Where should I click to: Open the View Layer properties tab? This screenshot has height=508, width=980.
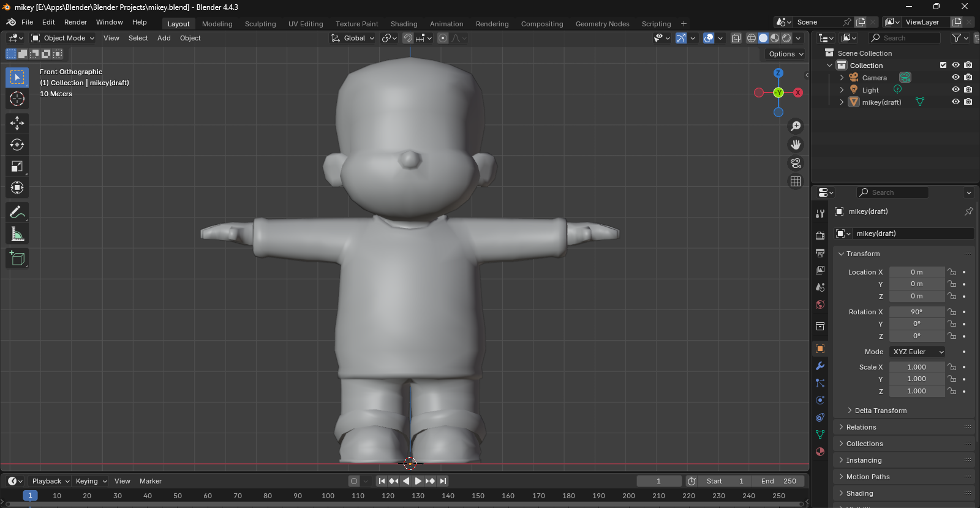[x=820, y=270]
